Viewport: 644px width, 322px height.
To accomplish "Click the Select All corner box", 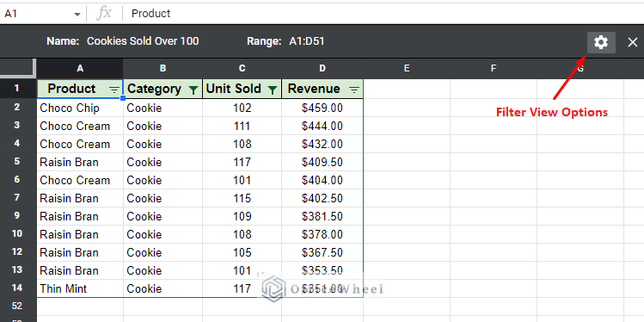I will point(18,68).
